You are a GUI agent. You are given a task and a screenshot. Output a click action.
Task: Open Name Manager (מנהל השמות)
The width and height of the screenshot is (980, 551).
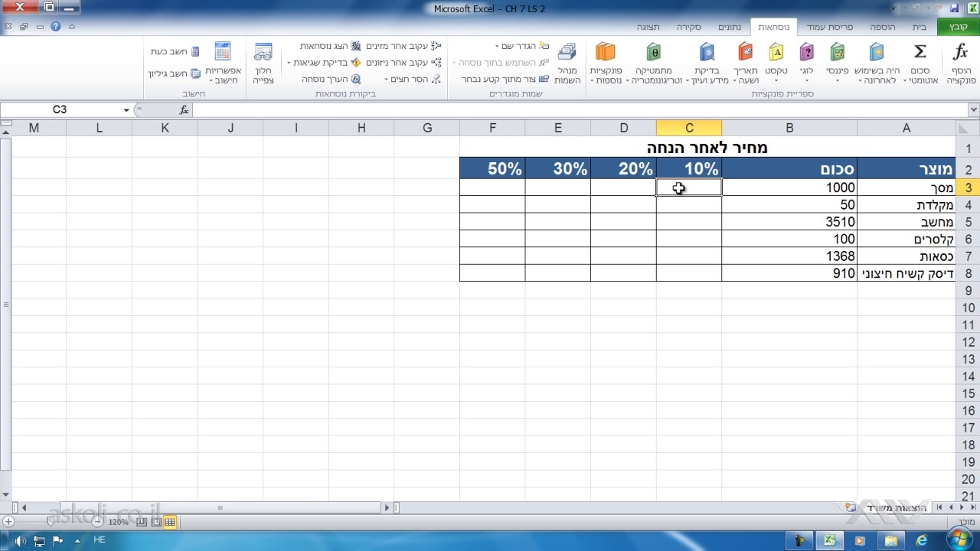(x=567, y=63)
